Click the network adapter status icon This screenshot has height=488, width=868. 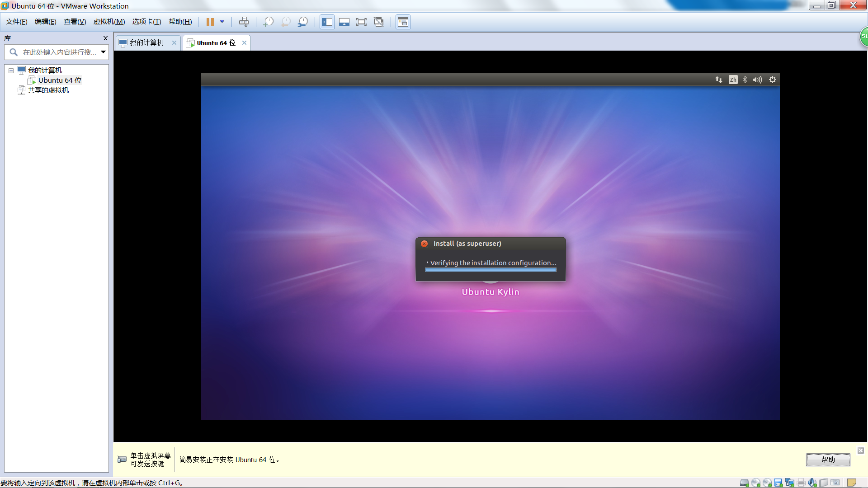[789, 483]
